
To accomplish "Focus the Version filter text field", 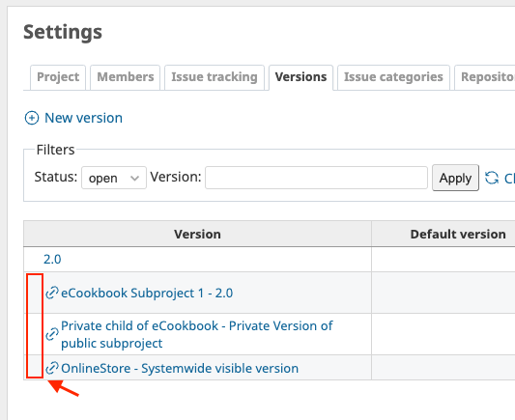I will click(316, 178).
